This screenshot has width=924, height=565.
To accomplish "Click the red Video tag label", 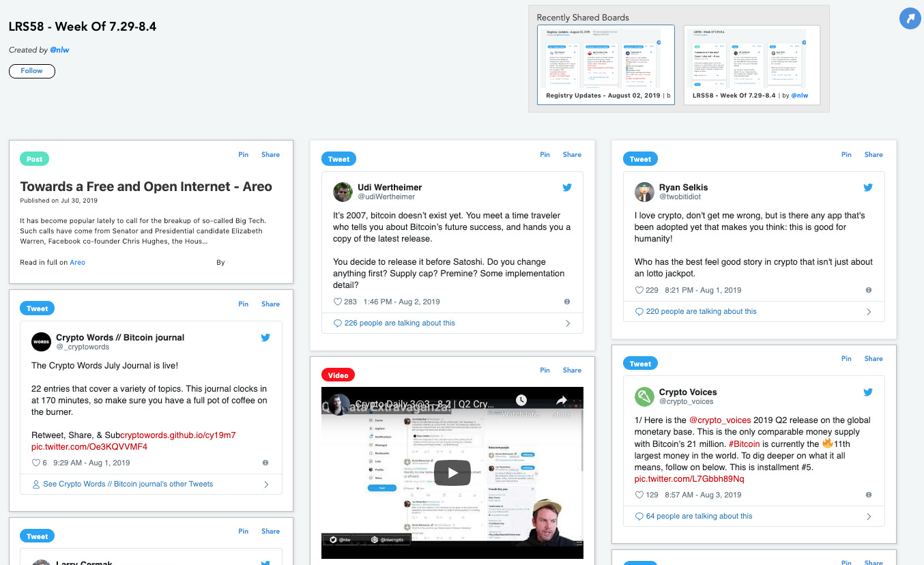I will (x=338, y=375).
